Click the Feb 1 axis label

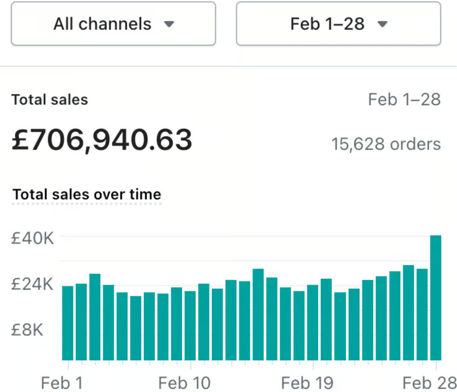click(62, 383)
